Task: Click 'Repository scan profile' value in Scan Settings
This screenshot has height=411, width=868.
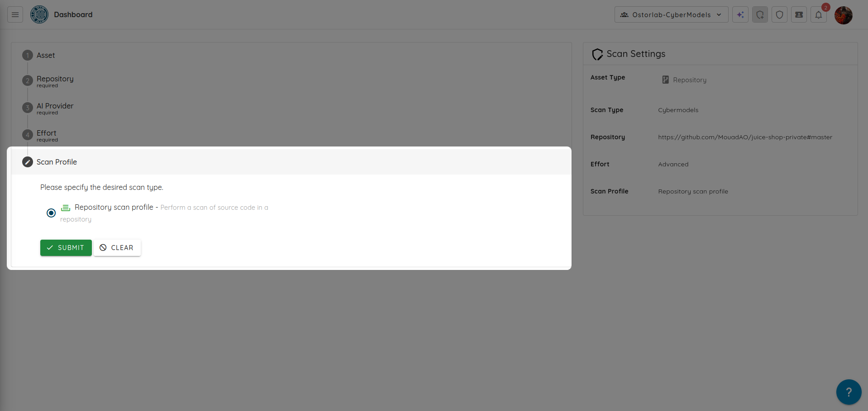Action: pyautogui.click(x=693, y=191)
